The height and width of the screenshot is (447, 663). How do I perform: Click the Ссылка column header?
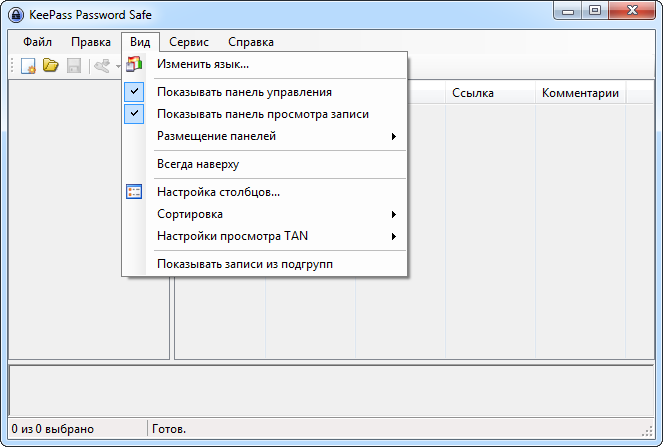click(x=472, y=93)
